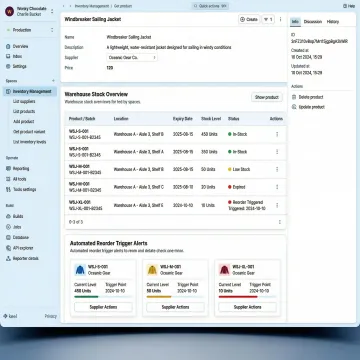Open the kebab menu beside the filter button
This screenshot has width=360, height=360.
tap(280, 19)
